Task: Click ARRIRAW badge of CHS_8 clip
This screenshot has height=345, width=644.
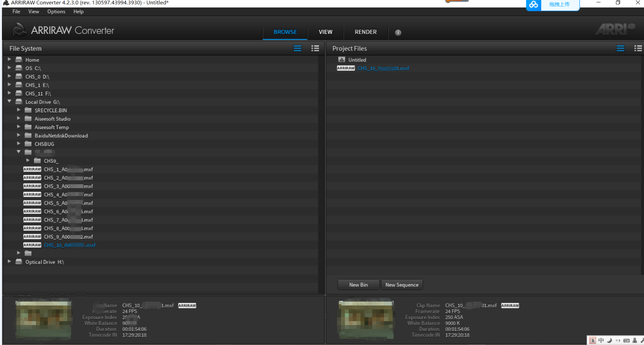Action: click(x=32, y=228)
